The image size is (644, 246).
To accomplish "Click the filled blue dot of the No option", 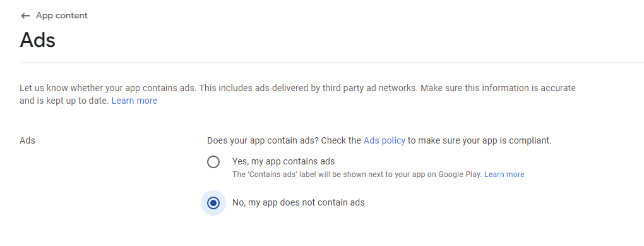I will (x=213, y=203).
